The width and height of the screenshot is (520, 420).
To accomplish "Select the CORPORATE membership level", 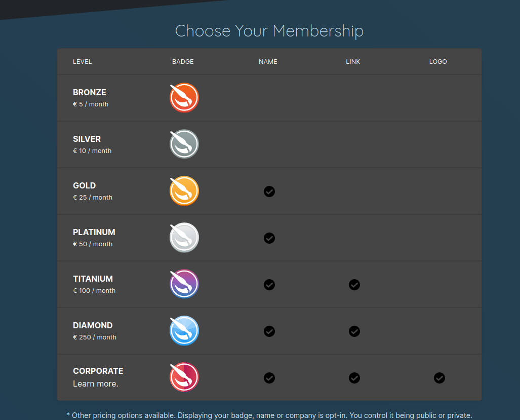I will point(98,371).
